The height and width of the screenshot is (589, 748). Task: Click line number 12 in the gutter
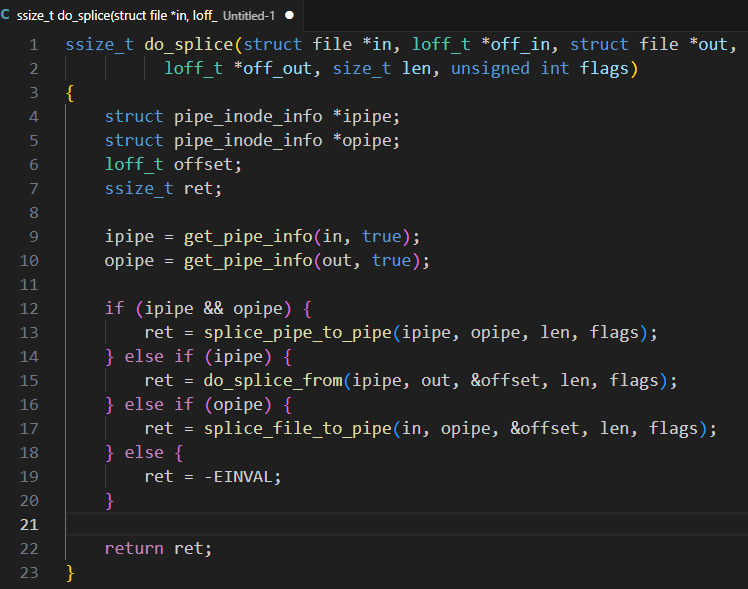(x=29, y=309)
